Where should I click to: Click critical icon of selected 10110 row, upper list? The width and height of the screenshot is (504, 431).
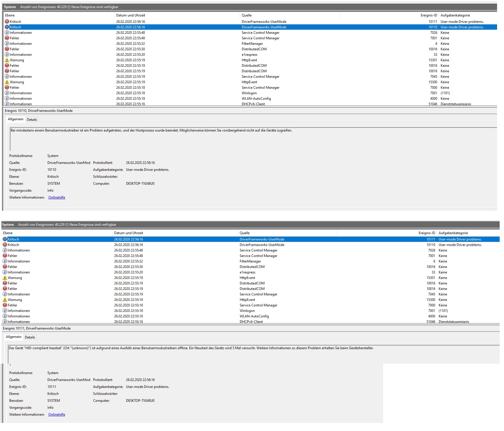coord(7,27)
